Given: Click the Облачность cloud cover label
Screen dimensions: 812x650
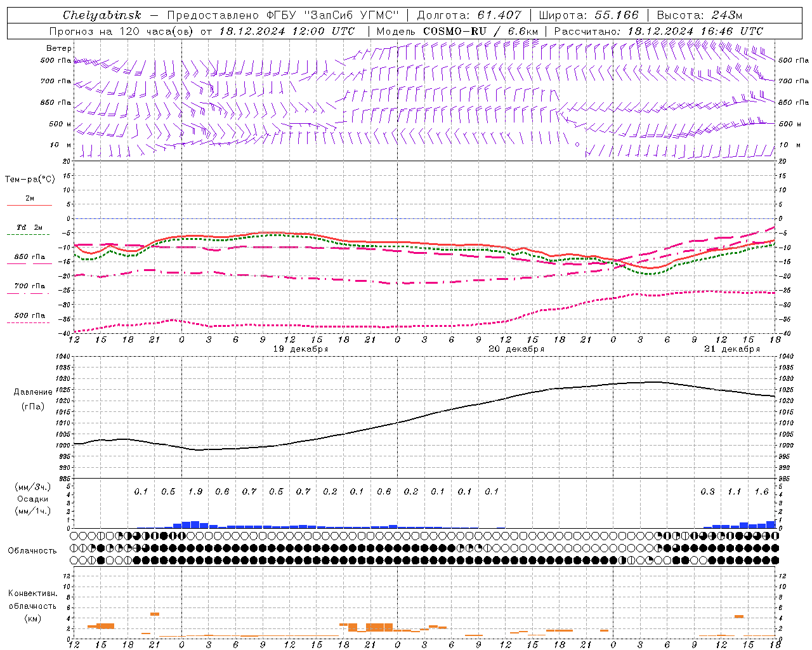Looking at the screenshot, I should point(32,551).
